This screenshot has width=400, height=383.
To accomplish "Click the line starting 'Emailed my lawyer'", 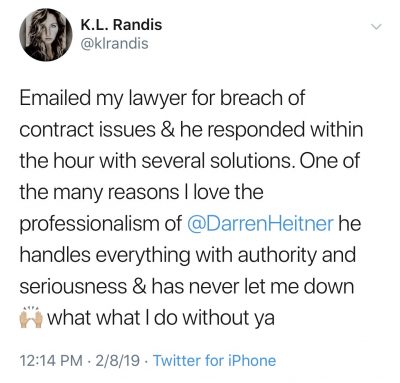I will [162, 99].
